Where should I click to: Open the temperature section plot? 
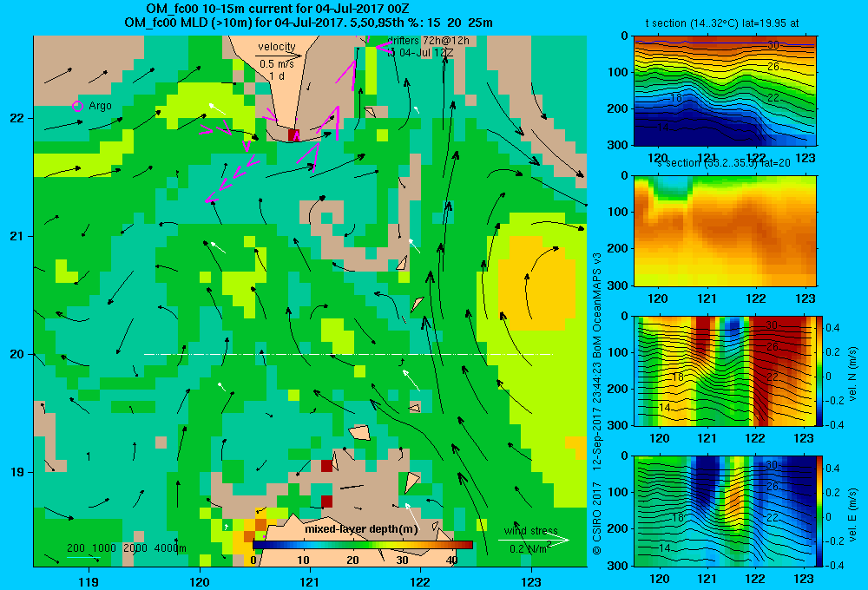[725, 91]
